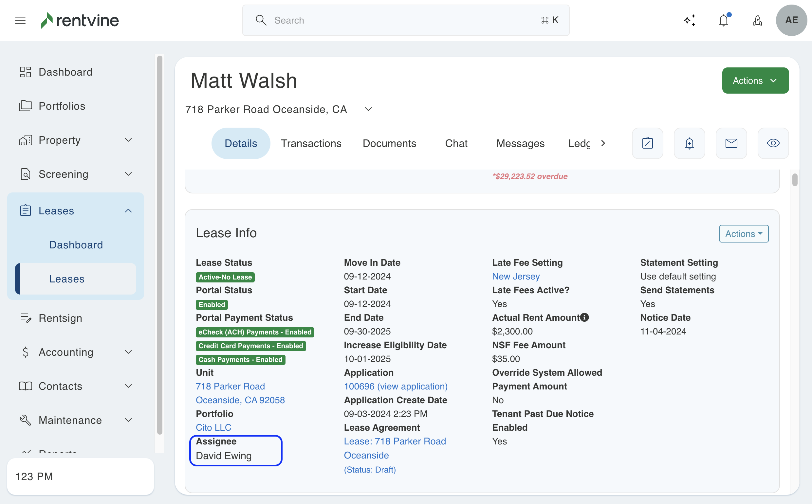Click the Actual Rent Amount info icon
812x504 pixels.
coord(584,317)
